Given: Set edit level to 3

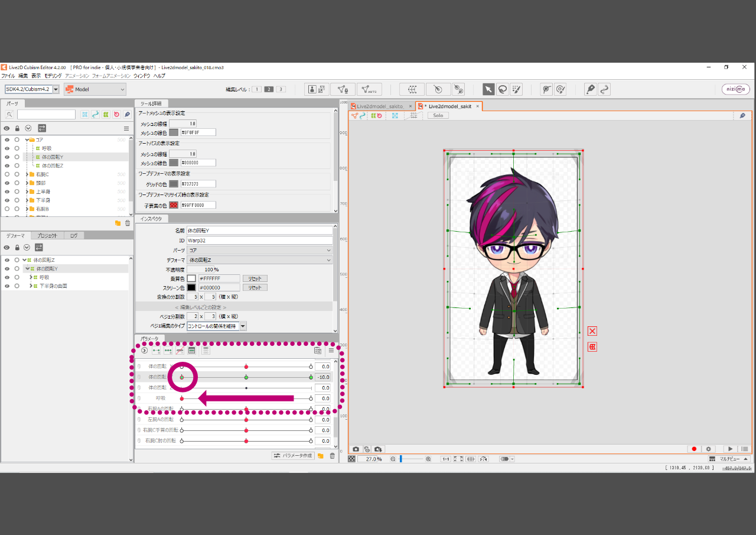Looking at the screenshot, I should (x=281, y=89).
